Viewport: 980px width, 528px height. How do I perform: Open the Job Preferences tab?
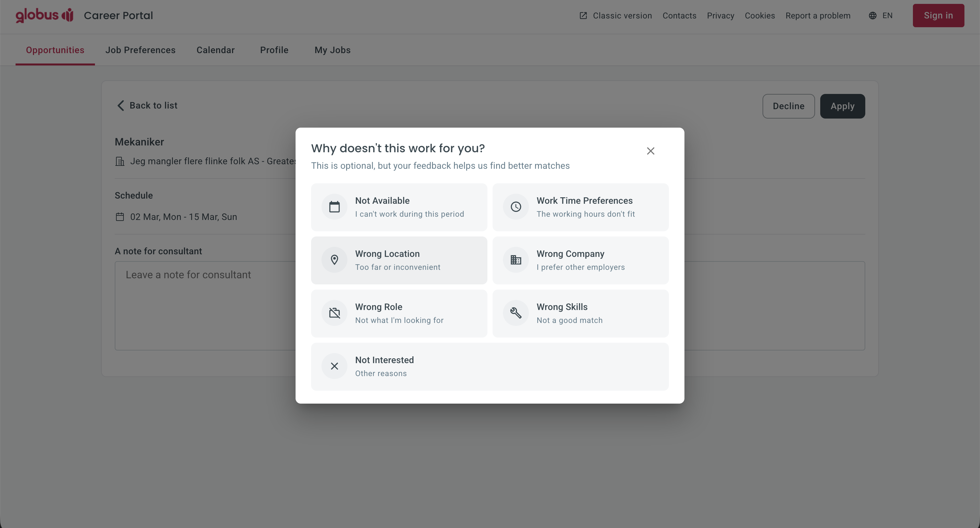(140, 50)
